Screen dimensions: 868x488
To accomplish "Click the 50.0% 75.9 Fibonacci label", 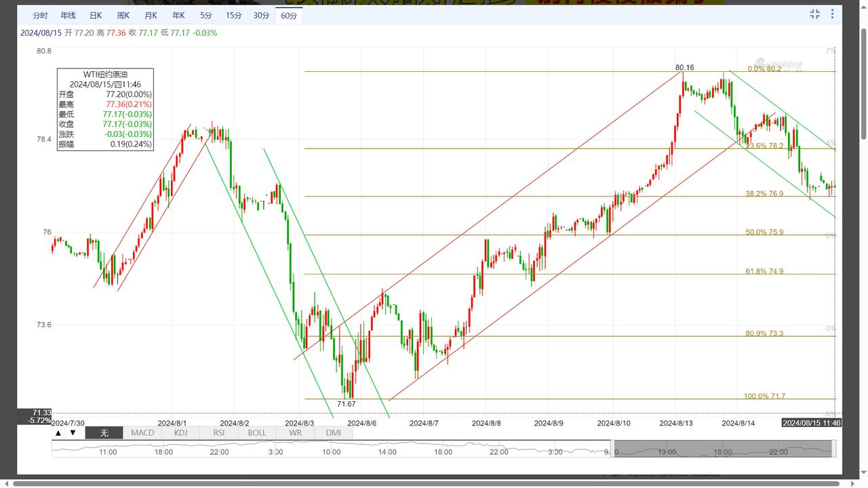I will 765,232.
